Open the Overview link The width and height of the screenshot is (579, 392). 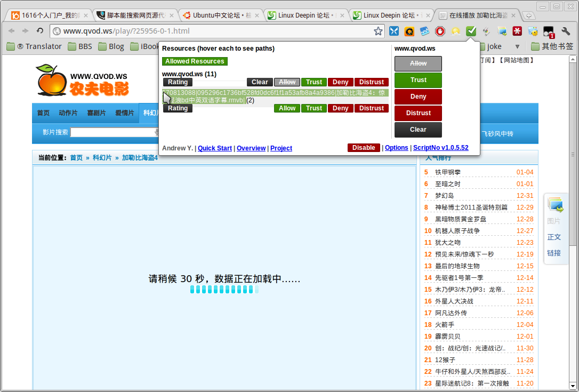(x=251, y=148)
